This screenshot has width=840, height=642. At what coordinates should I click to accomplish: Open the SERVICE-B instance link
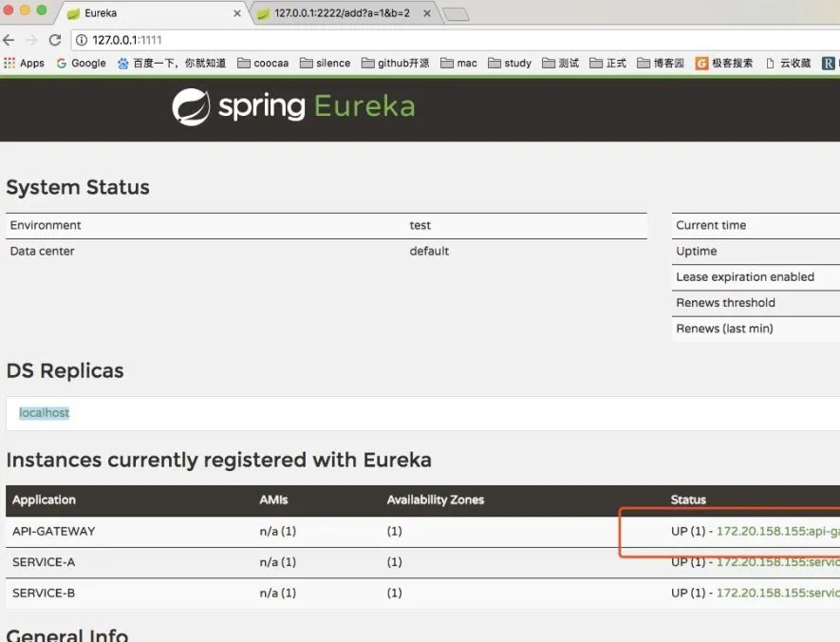[777, 594]
